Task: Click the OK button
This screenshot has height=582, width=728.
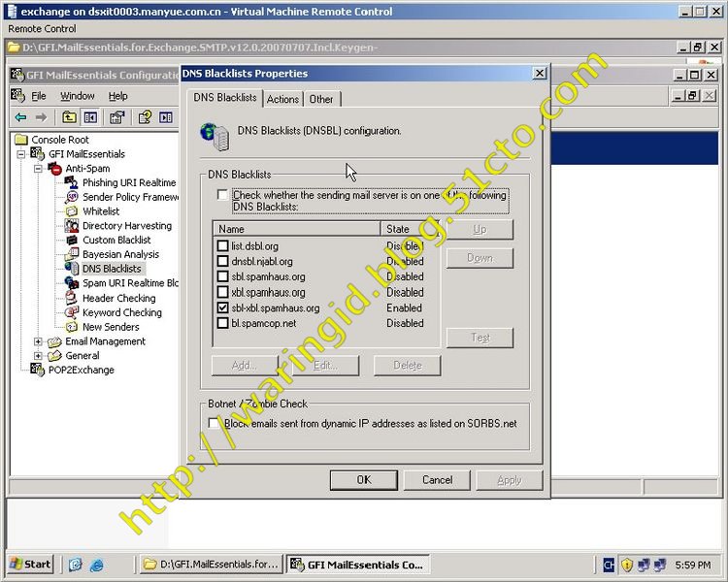Action: [x=363, y=479]
